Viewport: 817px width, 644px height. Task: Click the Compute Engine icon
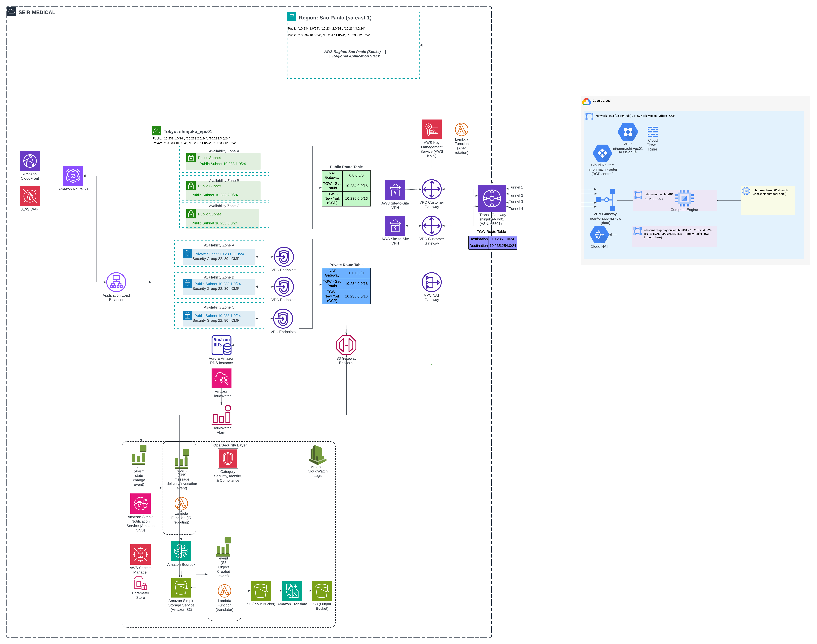[x=684, y=198]
